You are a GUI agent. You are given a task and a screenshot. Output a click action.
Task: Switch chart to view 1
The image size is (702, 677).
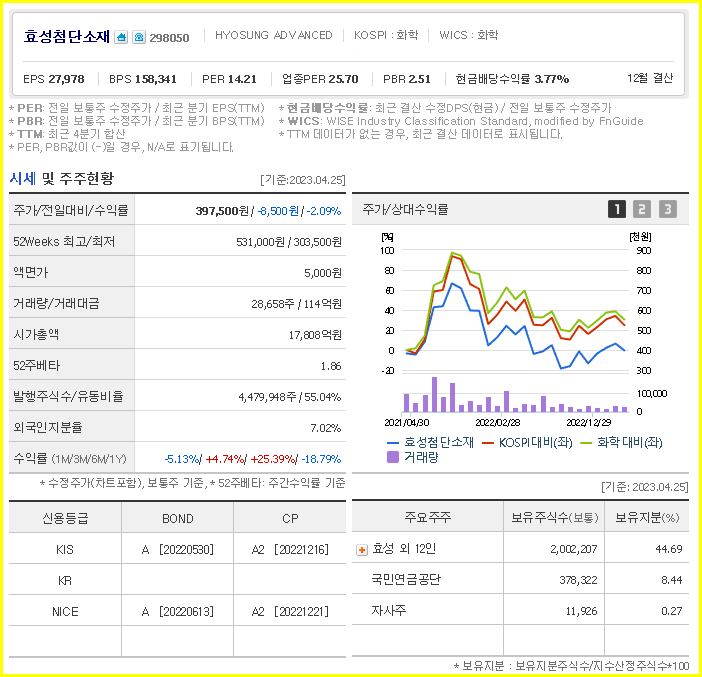click(x=616, y=209)
